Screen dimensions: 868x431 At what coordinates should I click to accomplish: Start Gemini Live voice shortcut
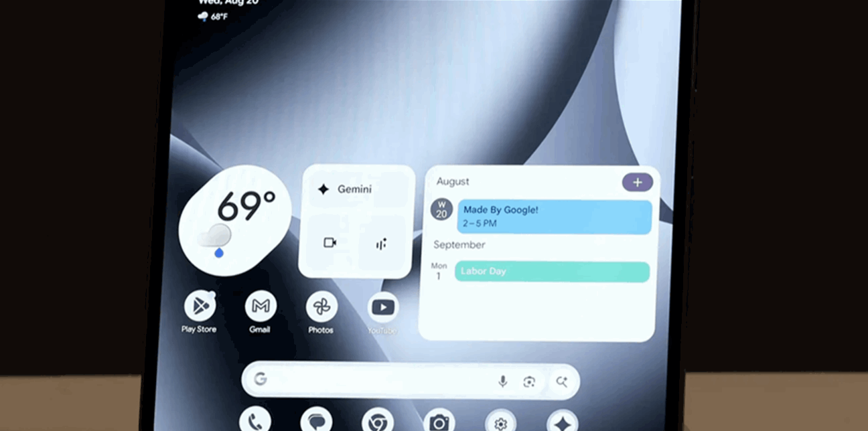click(382, 244)
